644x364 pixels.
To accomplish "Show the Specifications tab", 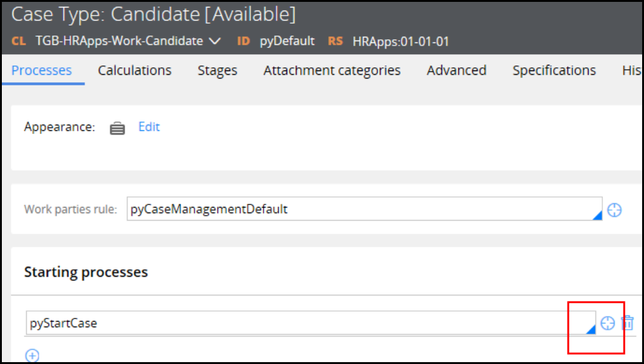I will coord(554,70).
